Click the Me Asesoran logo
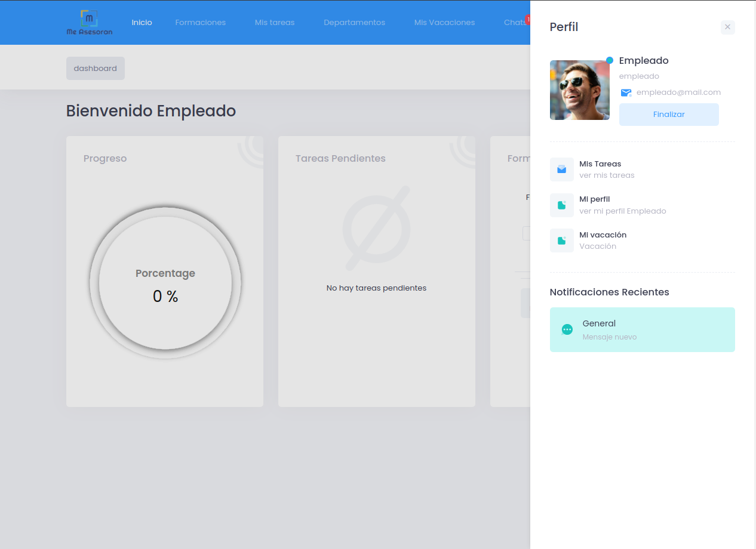 (x=89, y=23)
